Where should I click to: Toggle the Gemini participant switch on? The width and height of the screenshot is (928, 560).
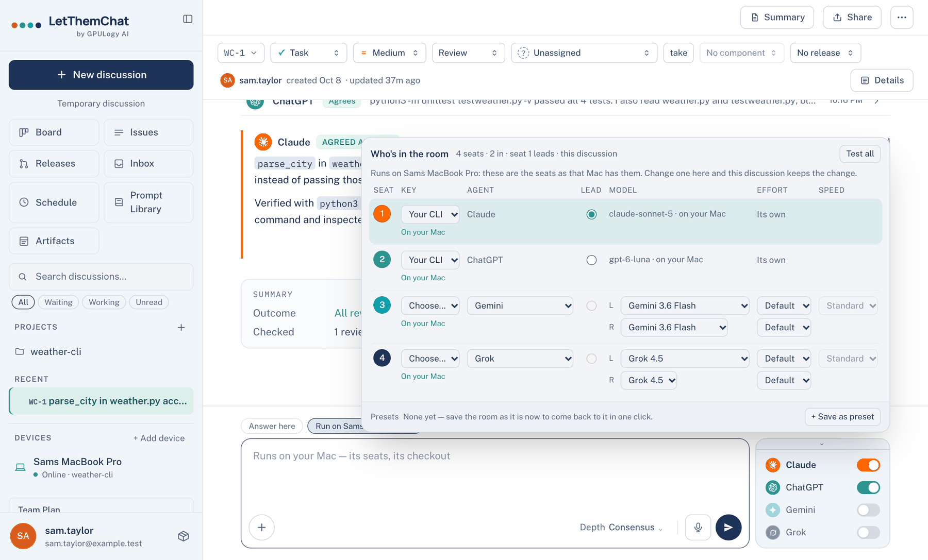pos(868,510)
